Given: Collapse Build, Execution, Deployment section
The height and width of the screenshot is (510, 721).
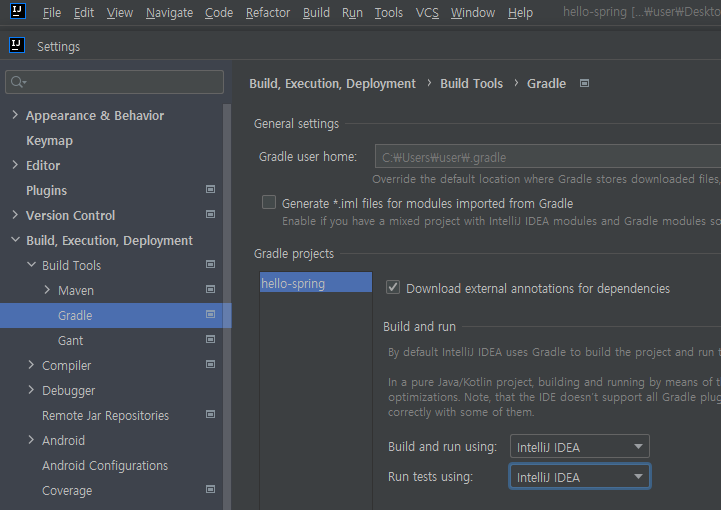Looking at the screenshot, I should [15, 240].
